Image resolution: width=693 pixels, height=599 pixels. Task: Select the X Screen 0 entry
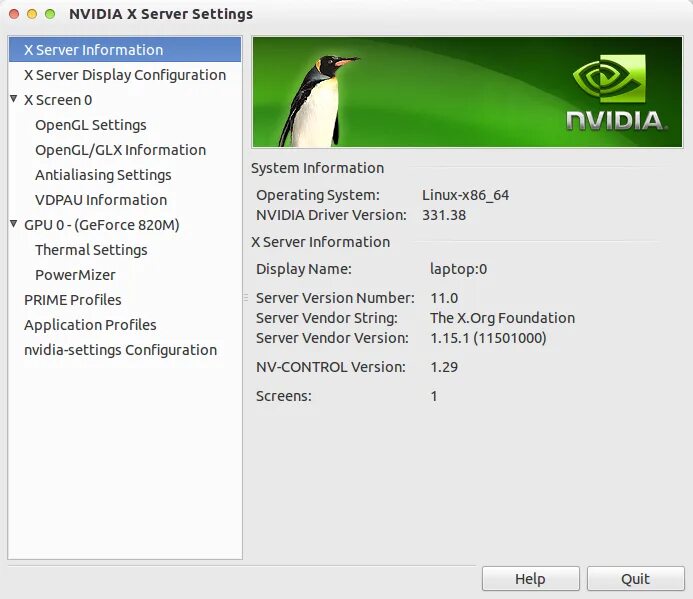[58, 100]
